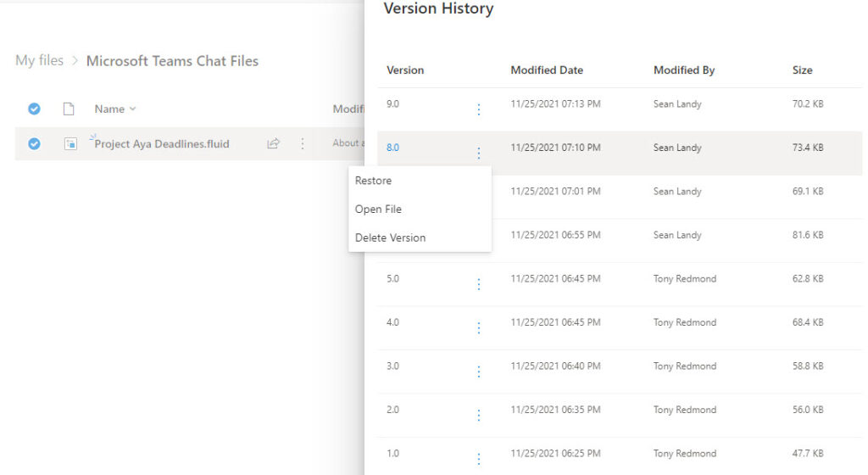
Task: Select version 1.0 number
Action: coord(392,454)
